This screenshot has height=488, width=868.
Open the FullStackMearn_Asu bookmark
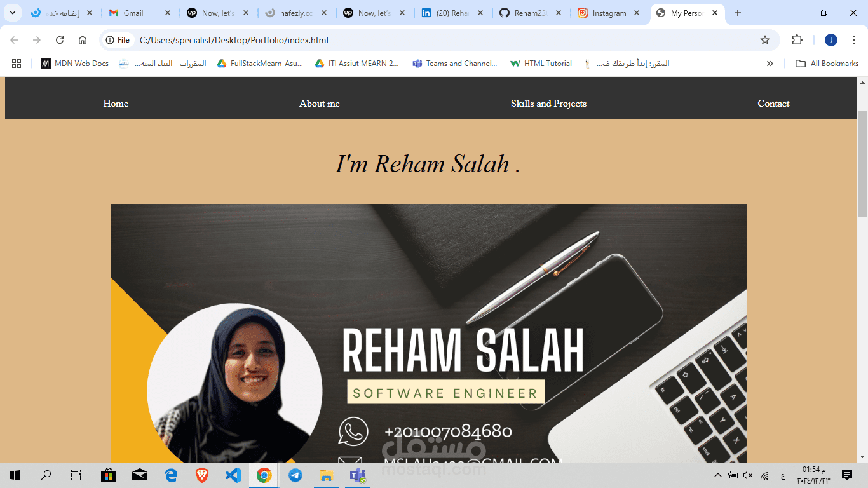tap(261, 64)
